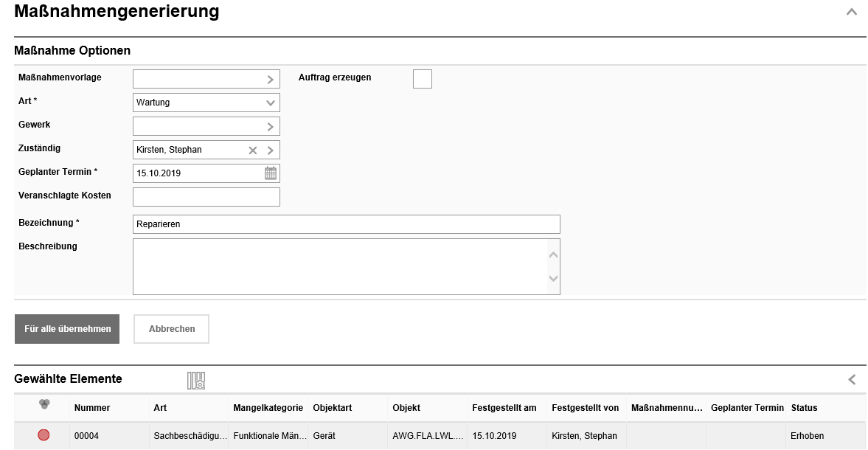This screenshot has height=450, width=868.
Task: Collapse the Gewählte Elemente section arrow
Action: click(x=852, y=379)
